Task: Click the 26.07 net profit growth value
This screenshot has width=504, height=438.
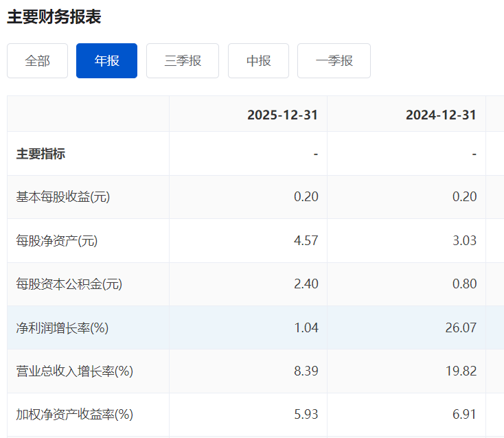Action: pos(461,328)
